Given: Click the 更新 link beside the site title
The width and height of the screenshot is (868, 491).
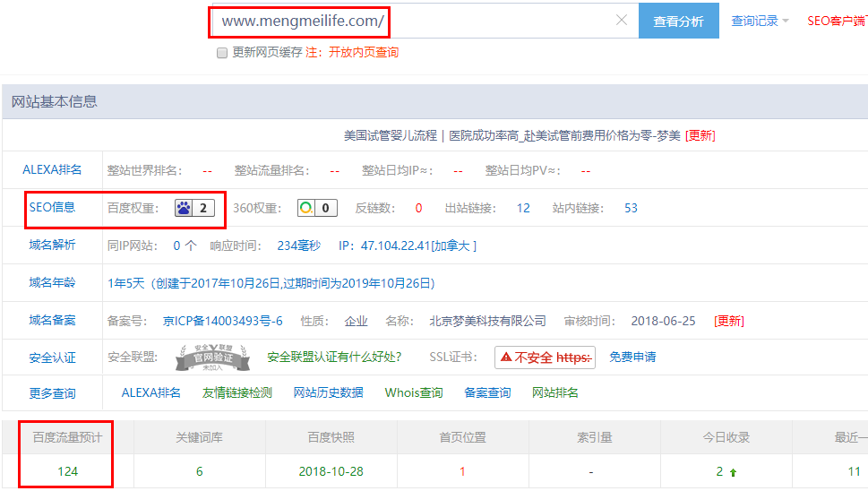Looking at the screenshot, I should tap(700, 135).
